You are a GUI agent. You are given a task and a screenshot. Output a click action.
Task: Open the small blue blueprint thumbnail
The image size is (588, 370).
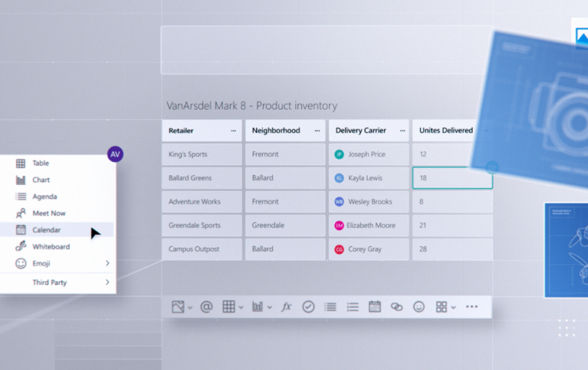tap(567, 250)
